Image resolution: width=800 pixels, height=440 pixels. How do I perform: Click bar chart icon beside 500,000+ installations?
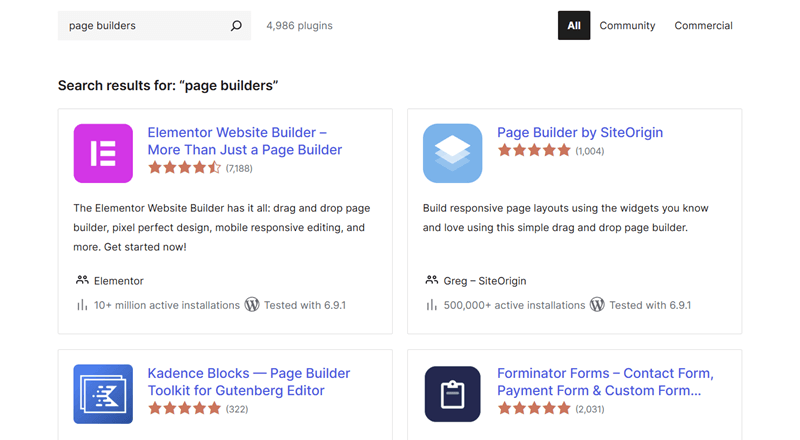[431, 305]
